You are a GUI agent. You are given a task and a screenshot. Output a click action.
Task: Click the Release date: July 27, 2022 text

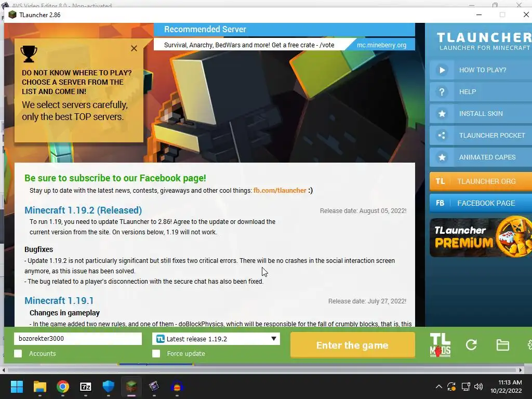click(367, 301)
